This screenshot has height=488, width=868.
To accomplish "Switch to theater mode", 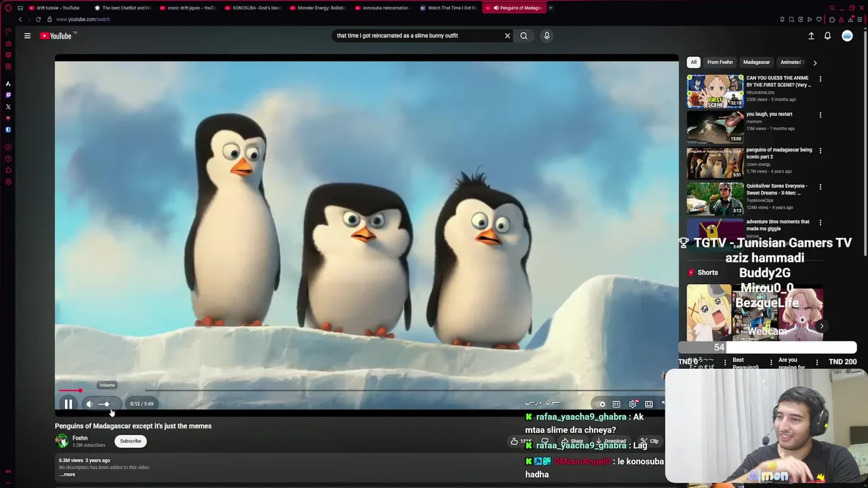I will pyautogui.click(x=649, y=404).
